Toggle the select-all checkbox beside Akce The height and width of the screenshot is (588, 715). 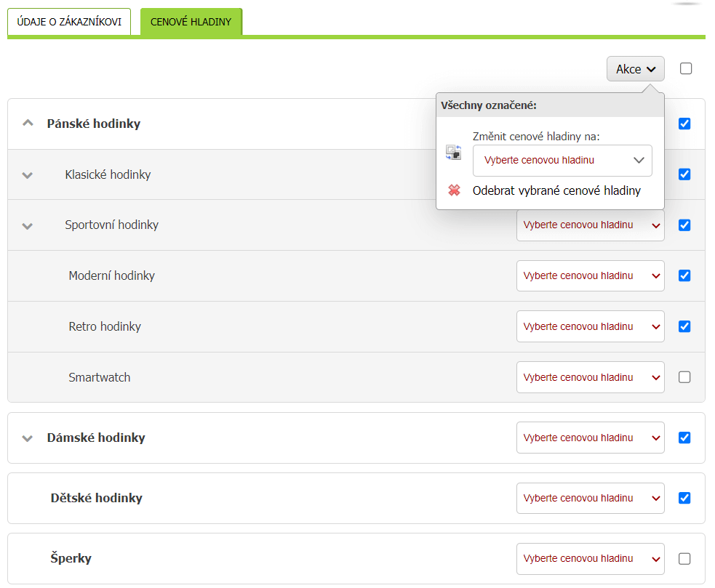(686, 68)
